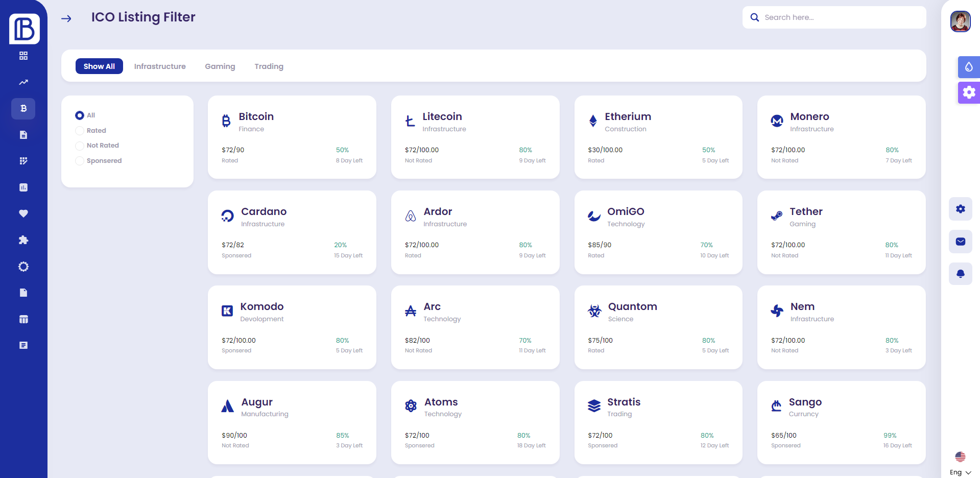Select the Bitcoin crypto sidebar icon

[23, 108]
